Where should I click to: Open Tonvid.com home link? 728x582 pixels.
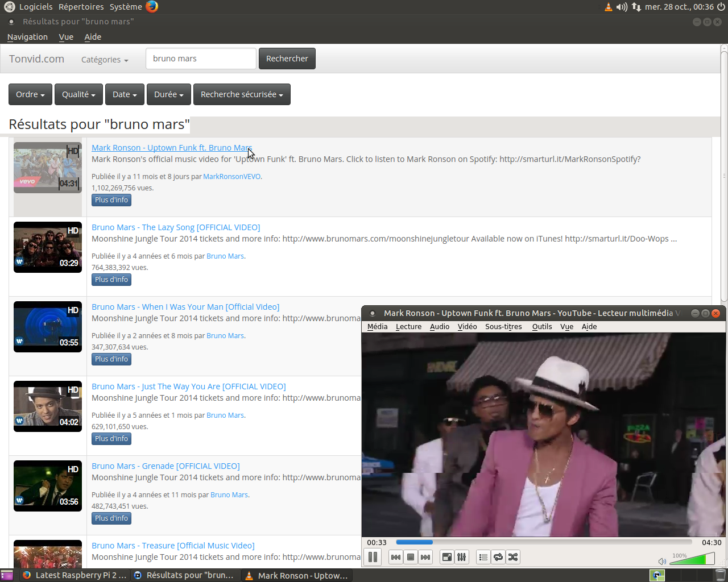coord(36,59)
